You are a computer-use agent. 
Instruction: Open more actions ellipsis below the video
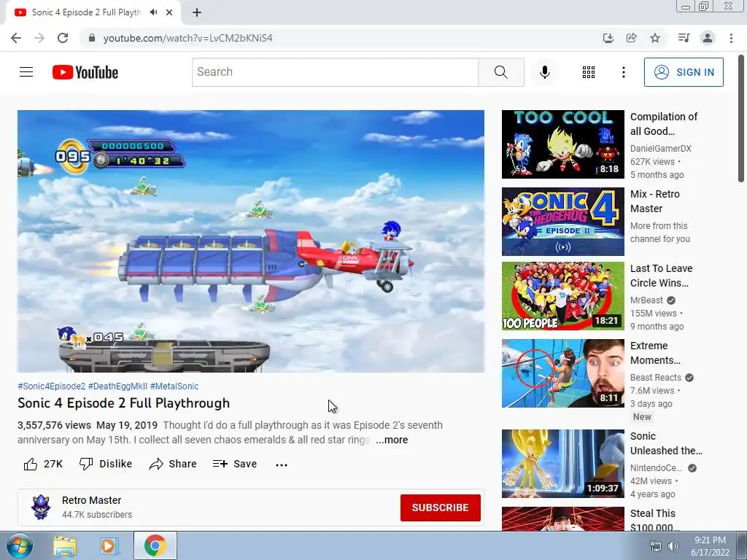(282, 464)
